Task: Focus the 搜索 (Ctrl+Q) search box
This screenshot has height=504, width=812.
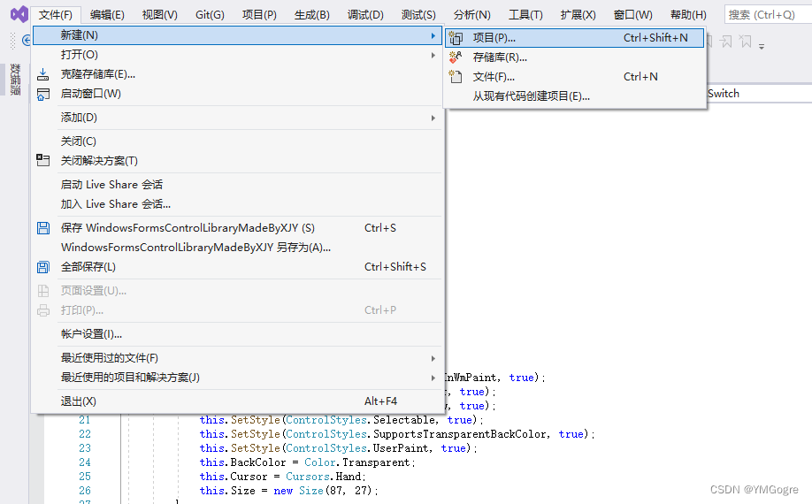Action: click(768, 15)
